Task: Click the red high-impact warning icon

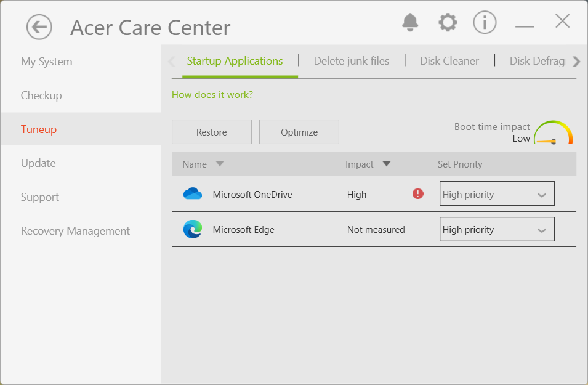Action: 417,193
